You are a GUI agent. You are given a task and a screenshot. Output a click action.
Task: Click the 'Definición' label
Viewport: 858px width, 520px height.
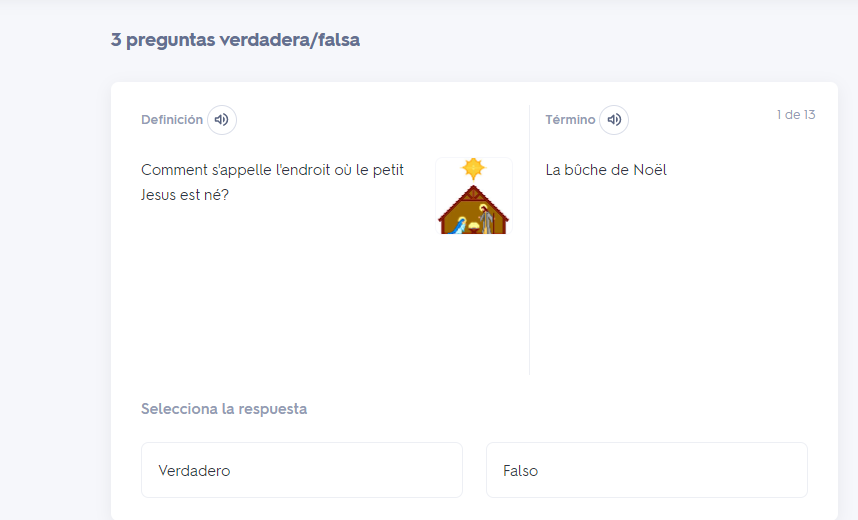[x=172, y=120]
